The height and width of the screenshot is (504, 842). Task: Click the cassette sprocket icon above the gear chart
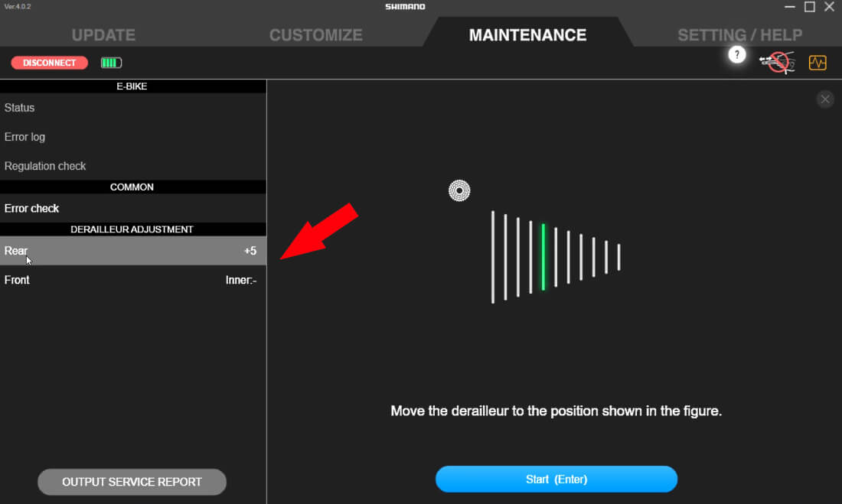pyautogui.click(x=459, y=190)
